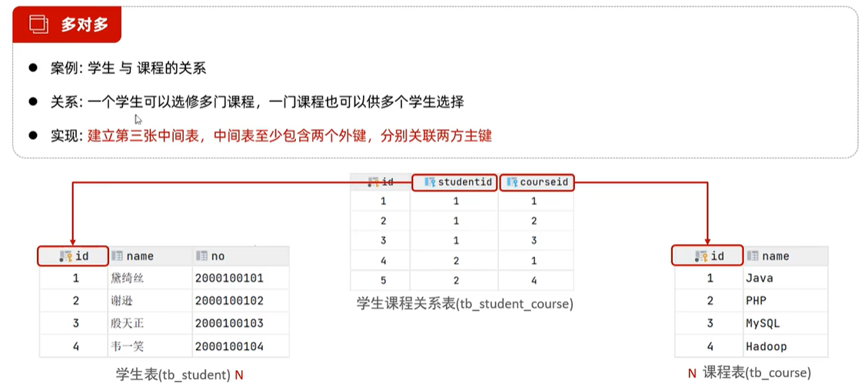The width and height of the screenshot is (868, 387).
Task: Click the key icon in relationship table id header
Action: coord(373,182)
